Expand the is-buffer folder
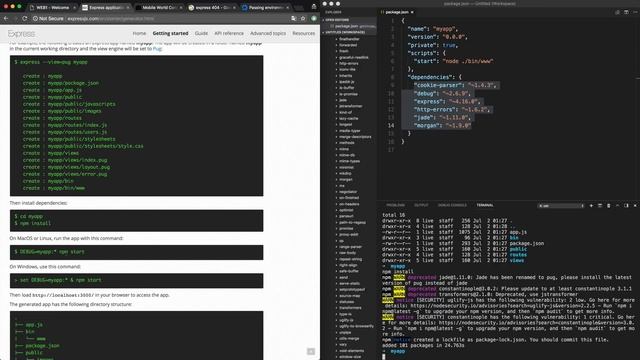Viewport: 640px width, 360px height. [347, 88]
